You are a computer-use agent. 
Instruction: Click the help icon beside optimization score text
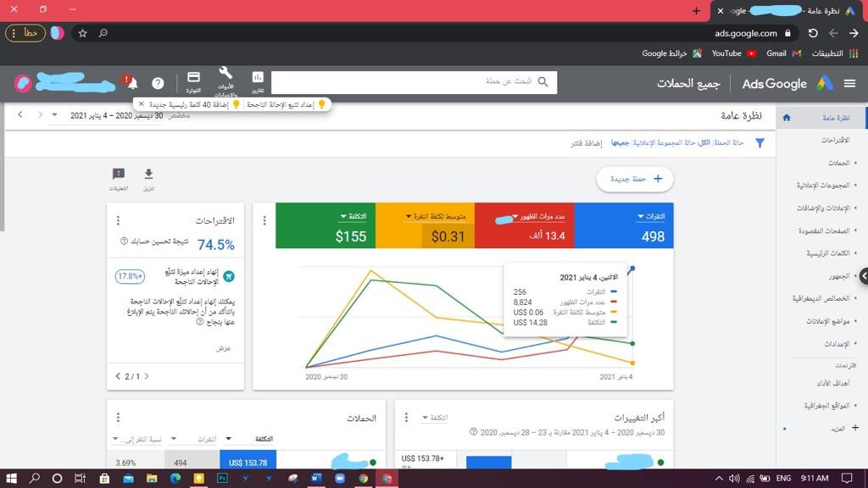point(124,241)
